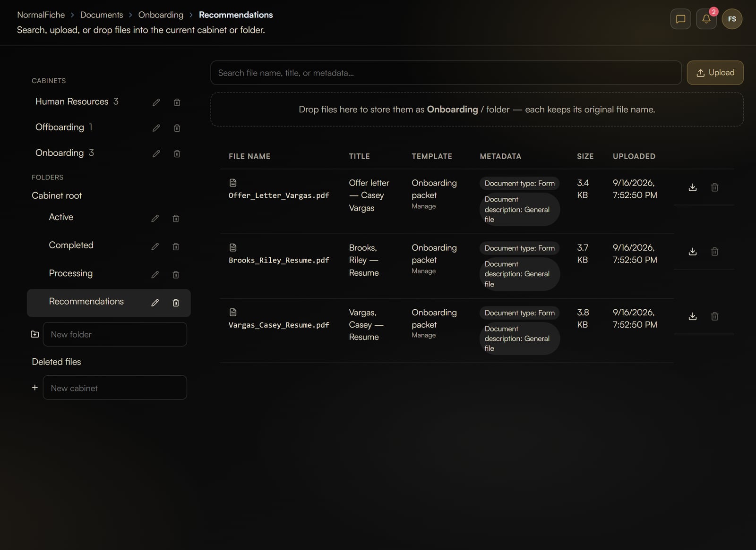
Task: Open the chat messages icon
Action: (x=680, y=19)
